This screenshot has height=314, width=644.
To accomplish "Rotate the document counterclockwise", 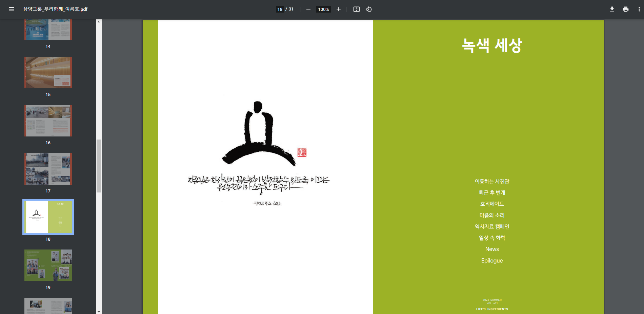I will click(369, 9).
